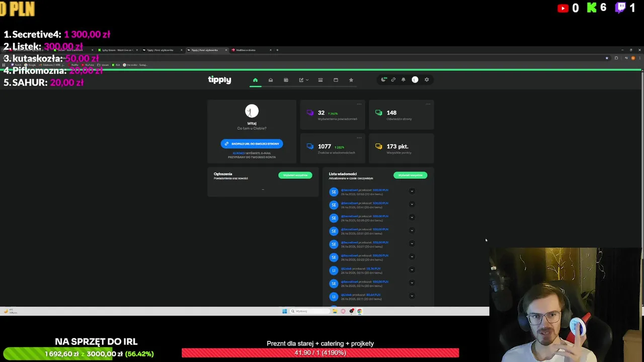Open the stacked-bars icon in Tipply navbar

point(320,80)
